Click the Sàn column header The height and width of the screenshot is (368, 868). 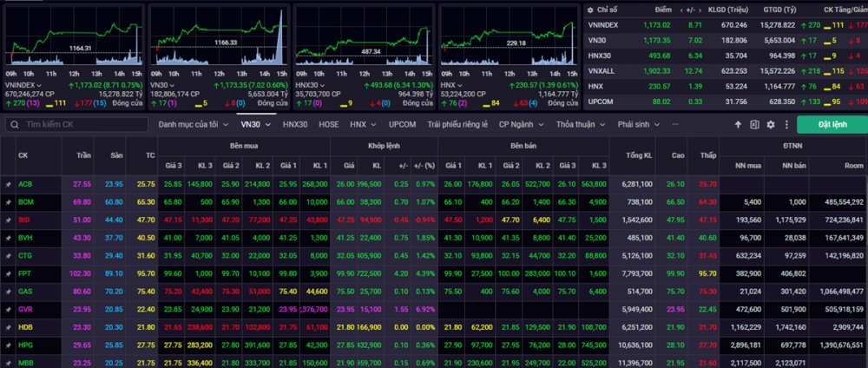pos(116,155)
